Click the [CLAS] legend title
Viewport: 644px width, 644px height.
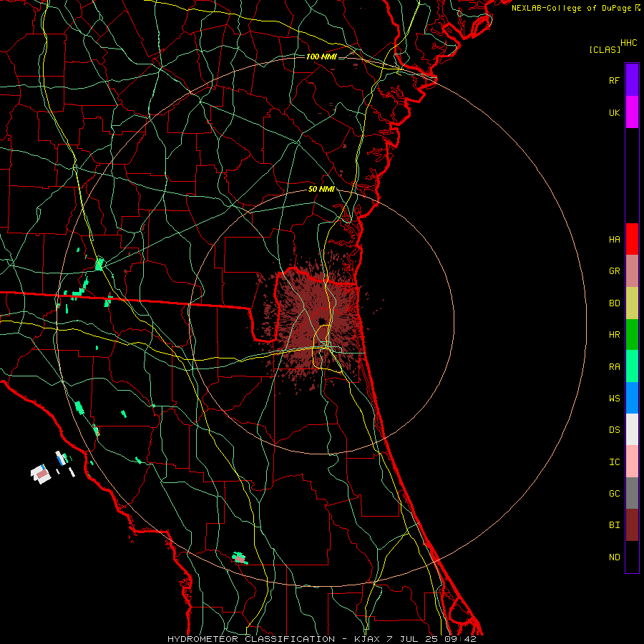pos(605,49)
